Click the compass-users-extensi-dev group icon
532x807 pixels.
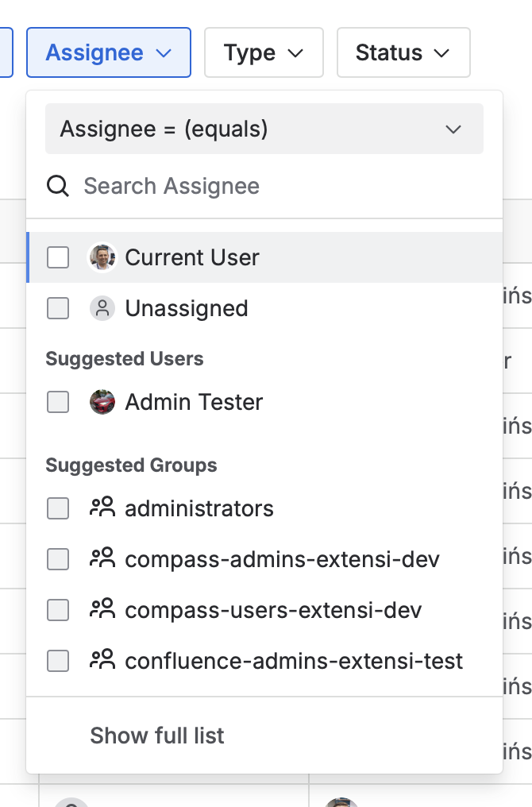pyautogui.click(x=102, y=610)
